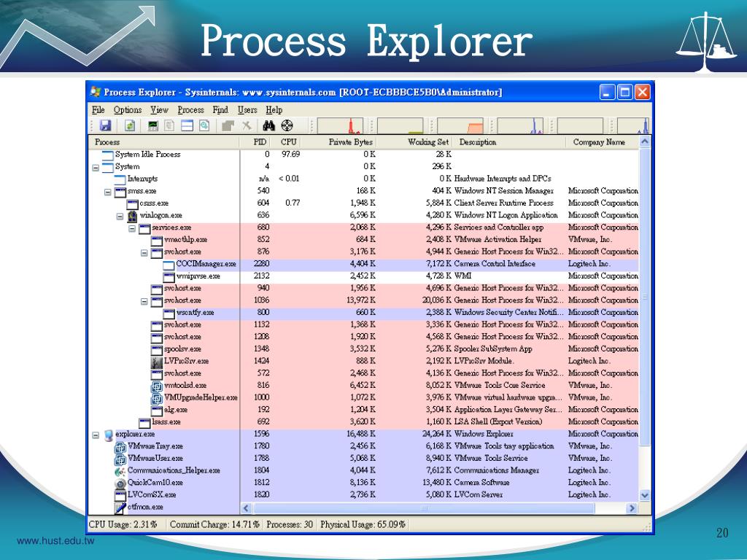The width and height of the screenshot is (747, 560).
Task: Select the wmiprvse.exe process row
Action: 363,276
